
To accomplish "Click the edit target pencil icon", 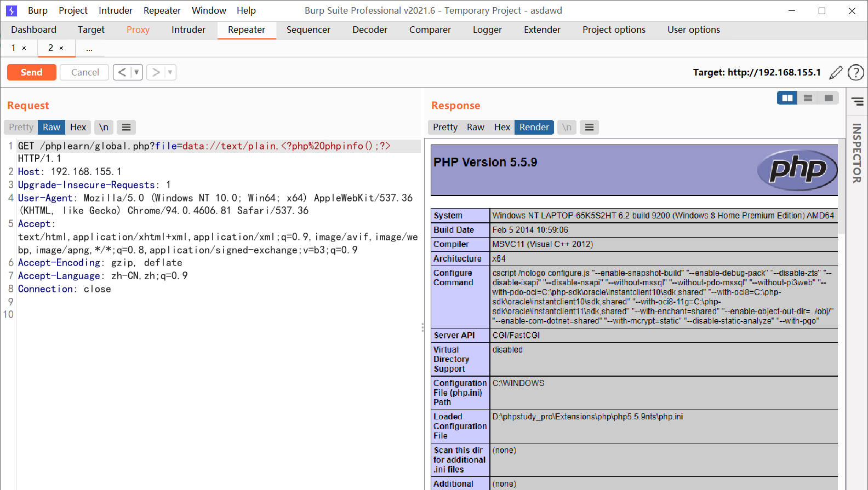I will click(836, 72).
